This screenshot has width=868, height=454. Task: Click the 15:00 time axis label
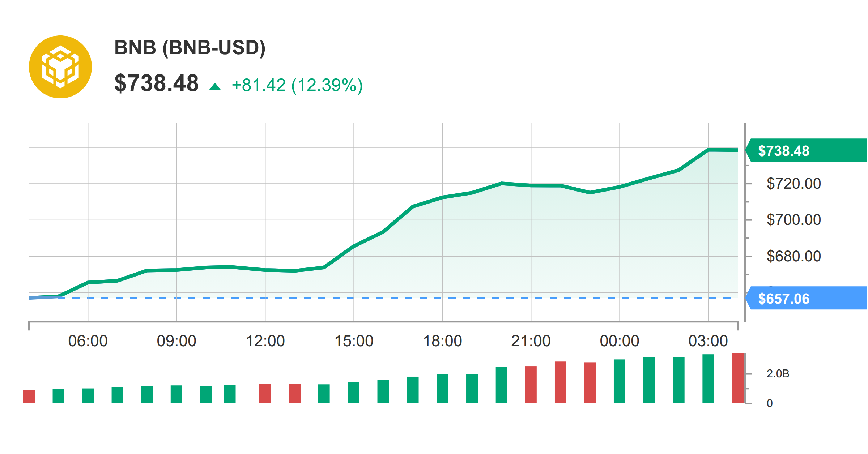coord(354,341)
